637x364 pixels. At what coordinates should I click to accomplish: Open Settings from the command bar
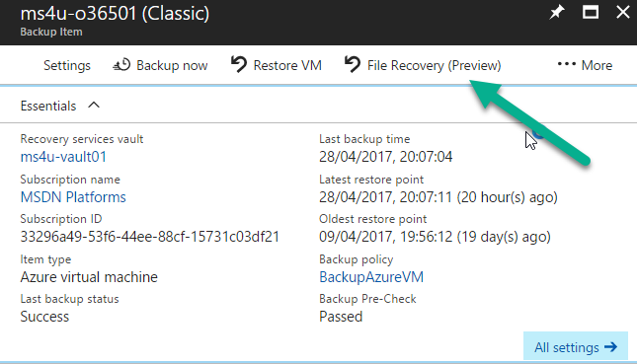(67, 65)
